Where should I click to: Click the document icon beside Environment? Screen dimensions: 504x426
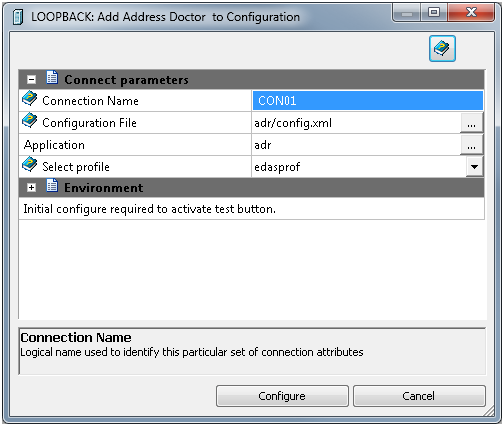coord(52,186)
